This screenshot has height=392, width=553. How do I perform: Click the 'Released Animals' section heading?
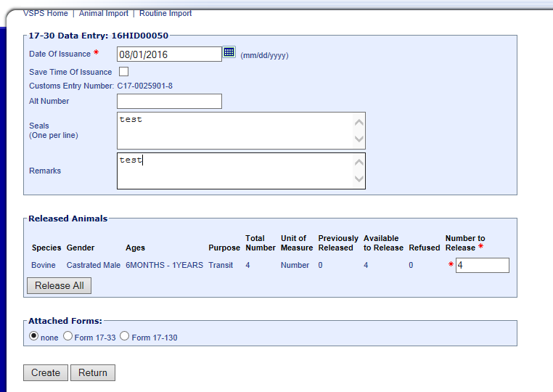coord(68,219)
